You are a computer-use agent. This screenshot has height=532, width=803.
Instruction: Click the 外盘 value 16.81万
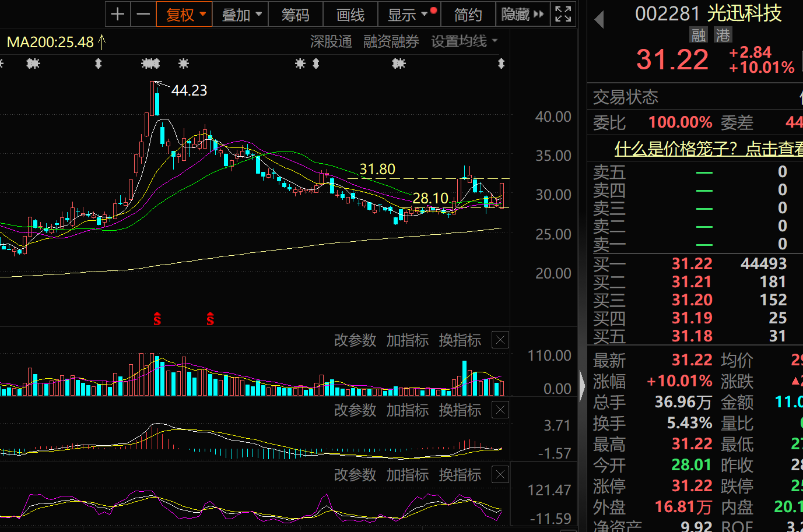pyautogui.click(x=683, y=507)
